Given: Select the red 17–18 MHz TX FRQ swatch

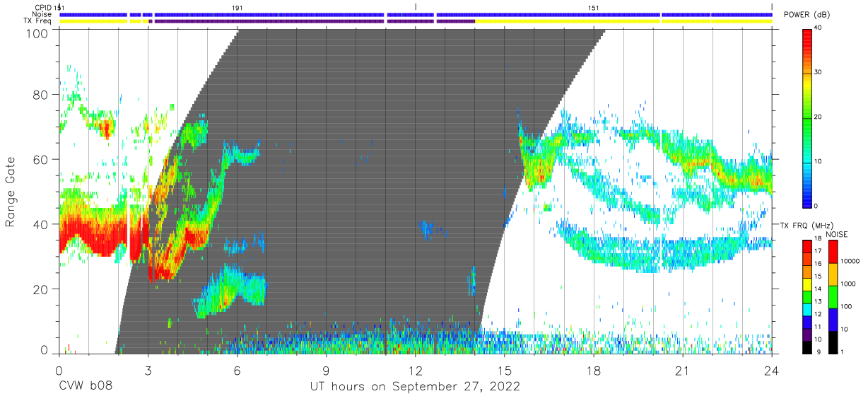Looking at the screenshot, I should (x=808, y=245).
